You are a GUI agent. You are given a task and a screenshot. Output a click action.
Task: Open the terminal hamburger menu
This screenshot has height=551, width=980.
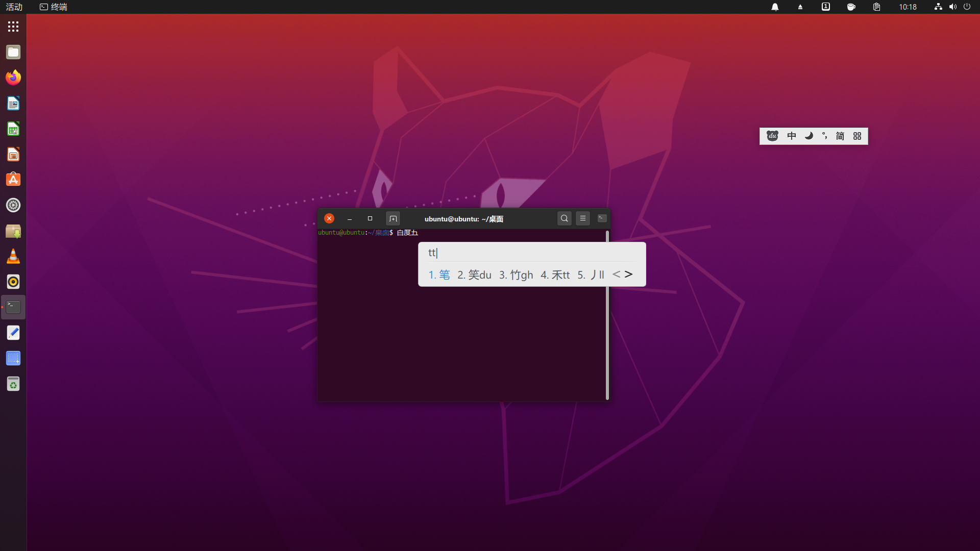click(583, 218)
